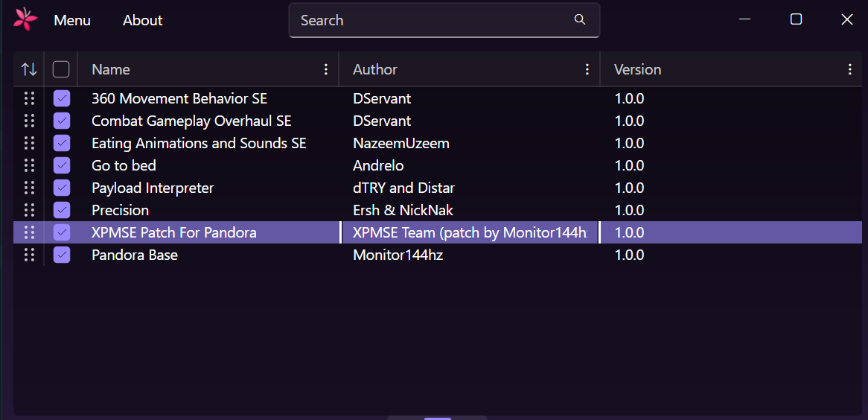Open the Author column options menu

587,69
